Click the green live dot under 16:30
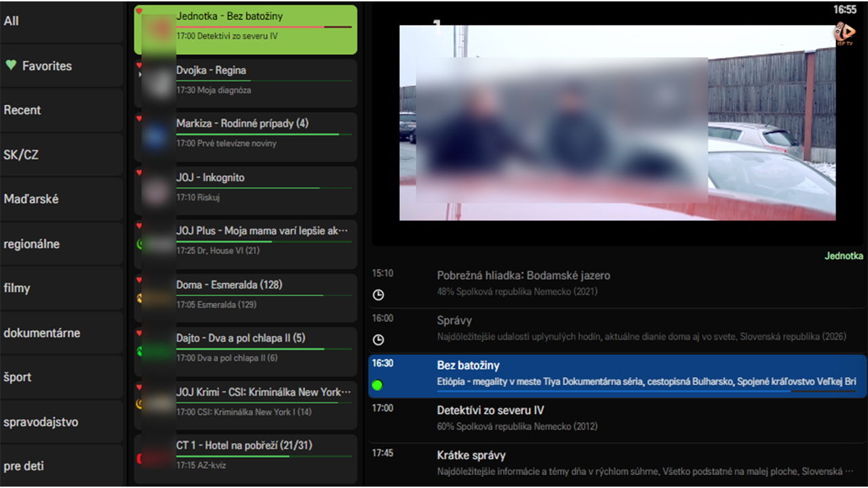The image size is (868, 488). [x=378, y=385]
